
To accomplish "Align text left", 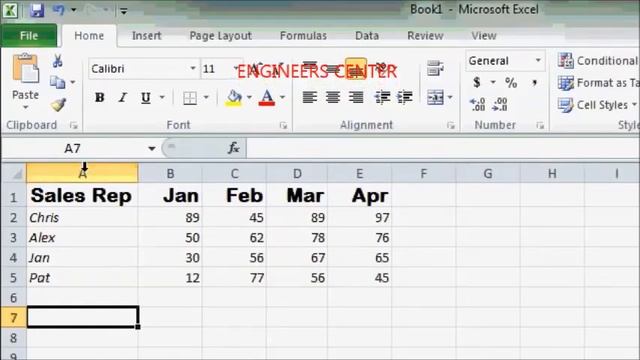I will [310, 98].
